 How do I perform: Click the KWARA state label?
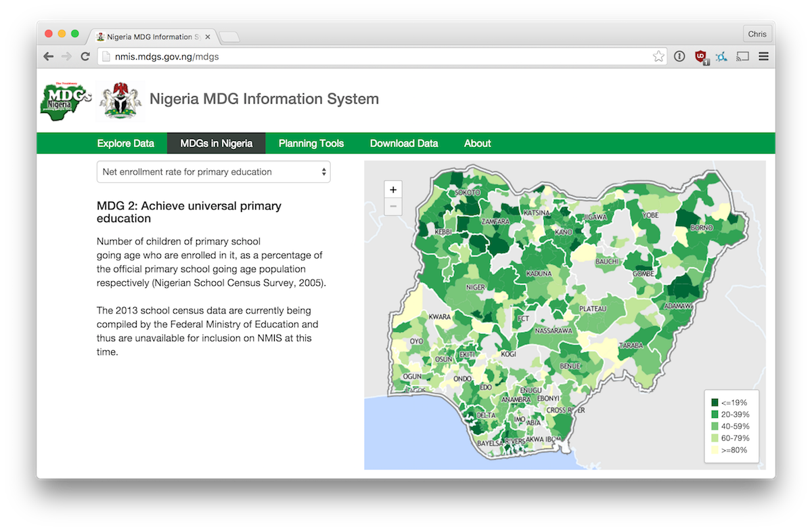[440, 317]
